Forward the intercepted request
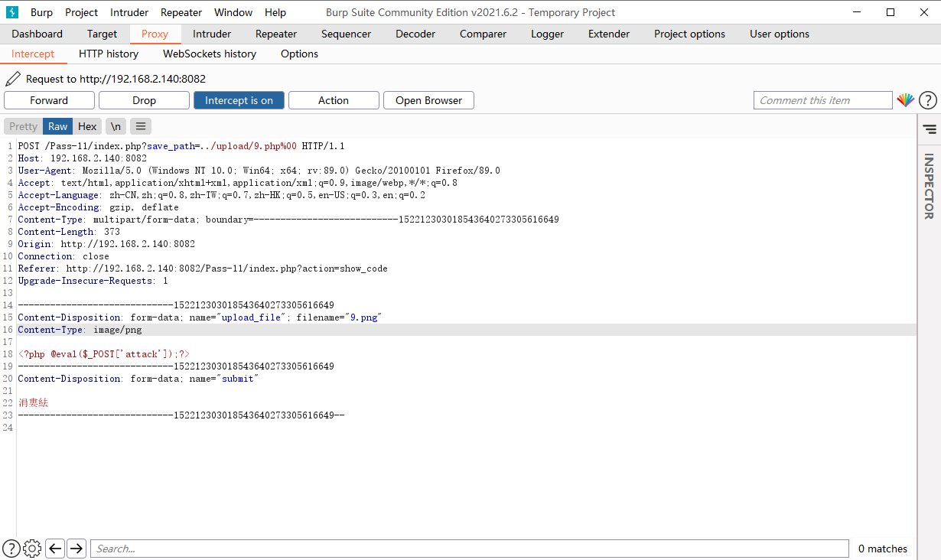 49,100
